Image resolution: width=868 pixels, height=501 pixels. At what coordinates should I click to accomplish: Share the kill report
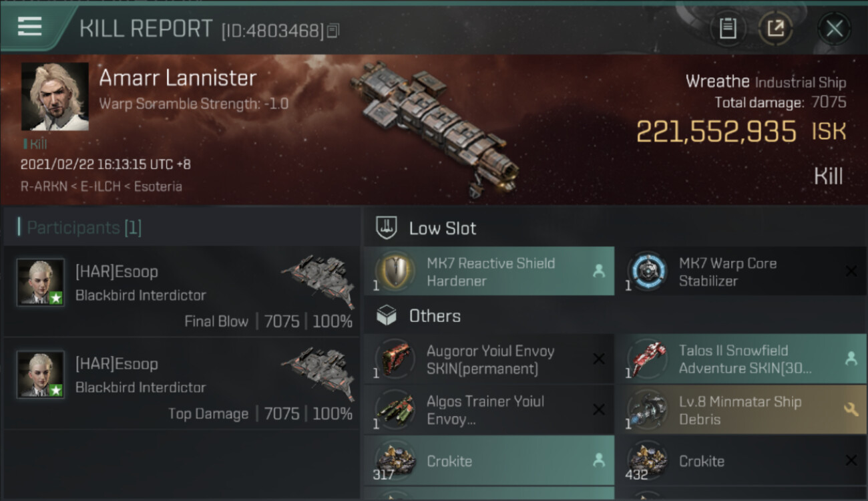click(x=775, y=29)
